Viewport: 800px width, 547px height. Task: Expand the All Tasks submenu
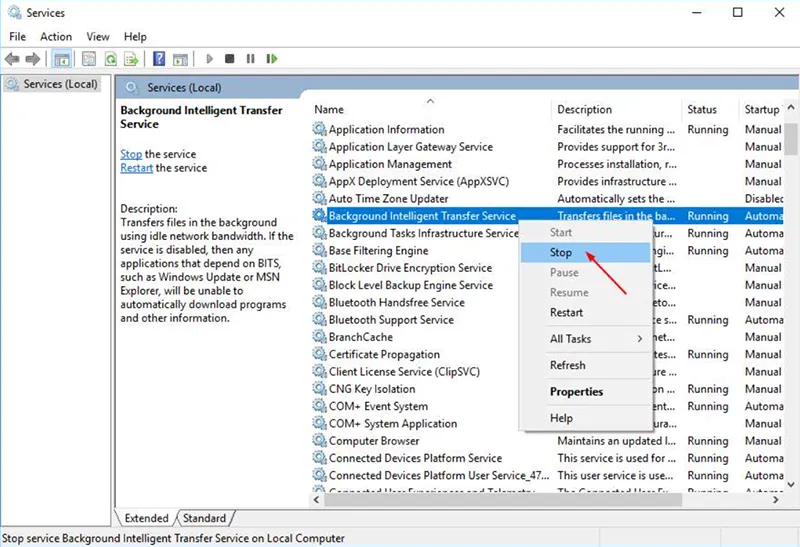point(595,339)
